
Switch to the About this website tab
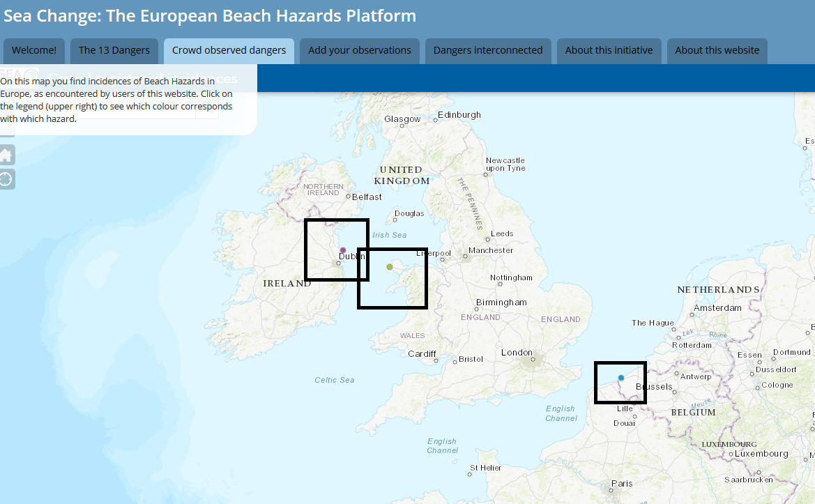pyautogui.click(x=717, y=50)
